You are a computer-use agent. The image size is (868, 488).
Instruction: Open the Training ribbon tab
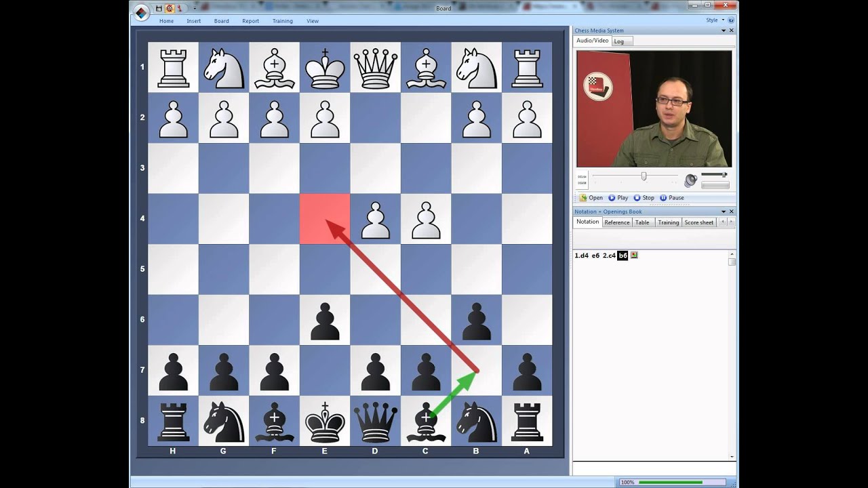pyautogui.click(x=283, y=21)
